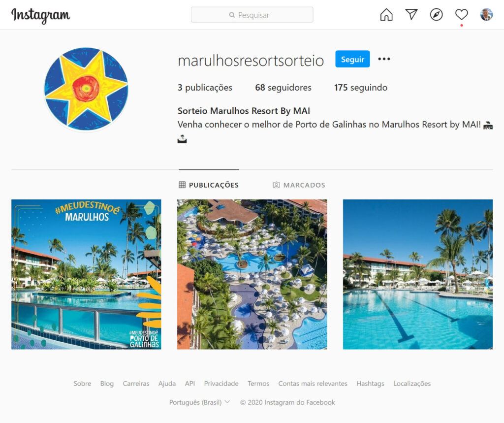Open Direct messages paper plane icon

[411, 14]
